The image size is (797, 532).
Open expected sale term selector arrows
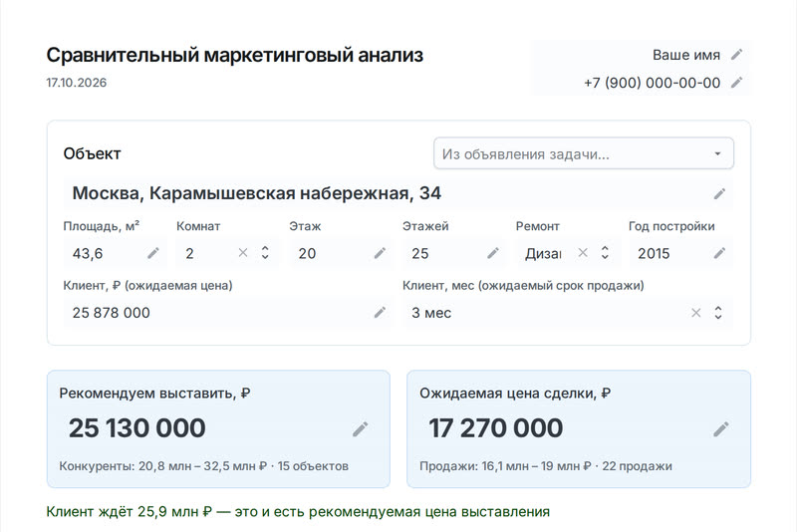point(718,313)
